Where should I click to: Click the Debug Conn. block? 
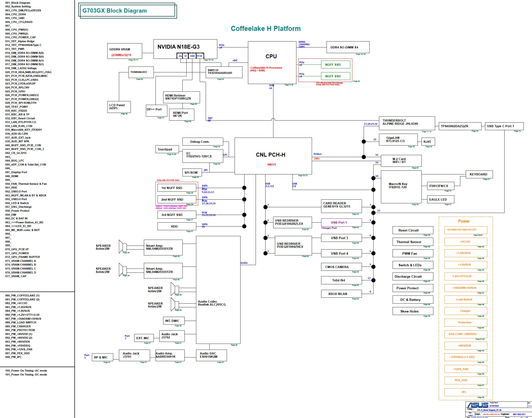click(203, 142)
